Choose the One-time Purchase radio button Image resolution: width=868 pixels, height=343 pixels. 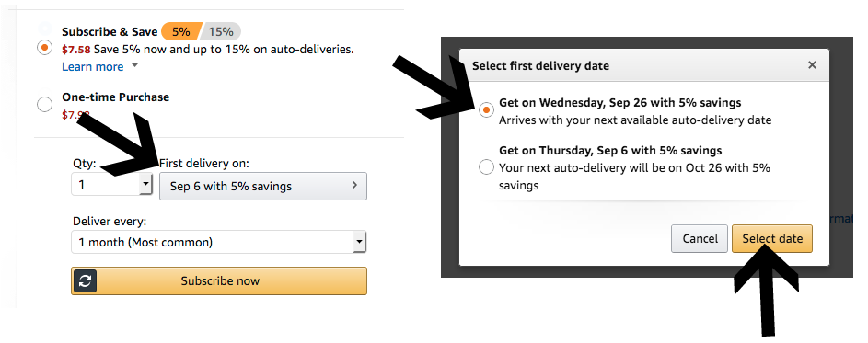click(x=44, y=104)
